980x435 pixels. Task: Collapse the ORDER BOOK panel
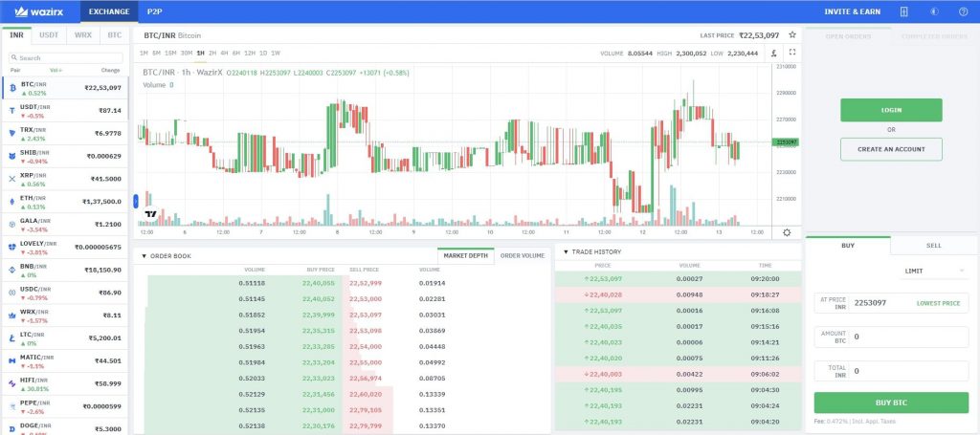click(144, 256)
